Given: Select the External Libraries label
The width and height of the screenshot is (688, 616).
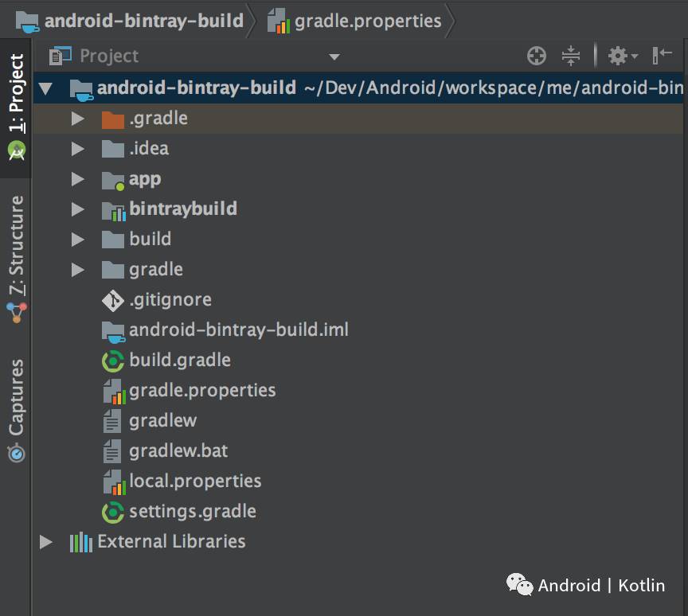Looking at the screenshot, I should pyautogui.click(x=171, y=542).
